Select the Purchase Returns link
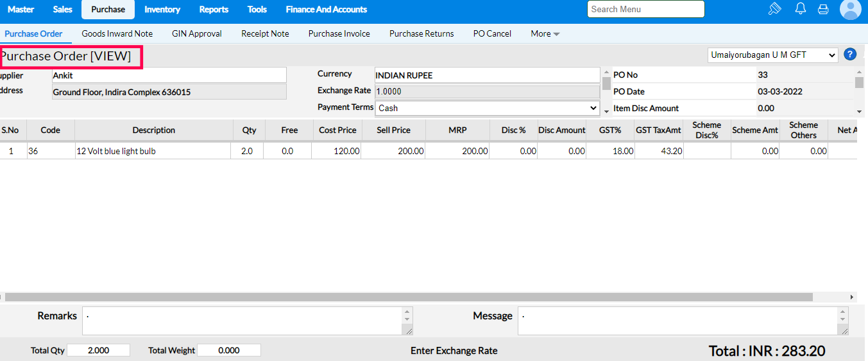The height and width of the screenshot is (361, 868). click(421, 33)
